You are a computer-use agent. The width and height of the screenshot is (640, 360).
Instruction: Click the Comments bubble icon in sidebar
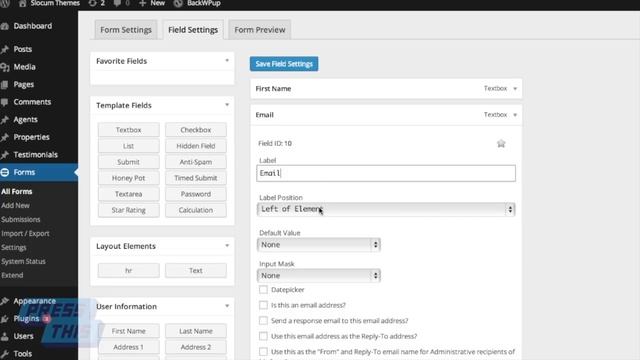tap(4, 102)
